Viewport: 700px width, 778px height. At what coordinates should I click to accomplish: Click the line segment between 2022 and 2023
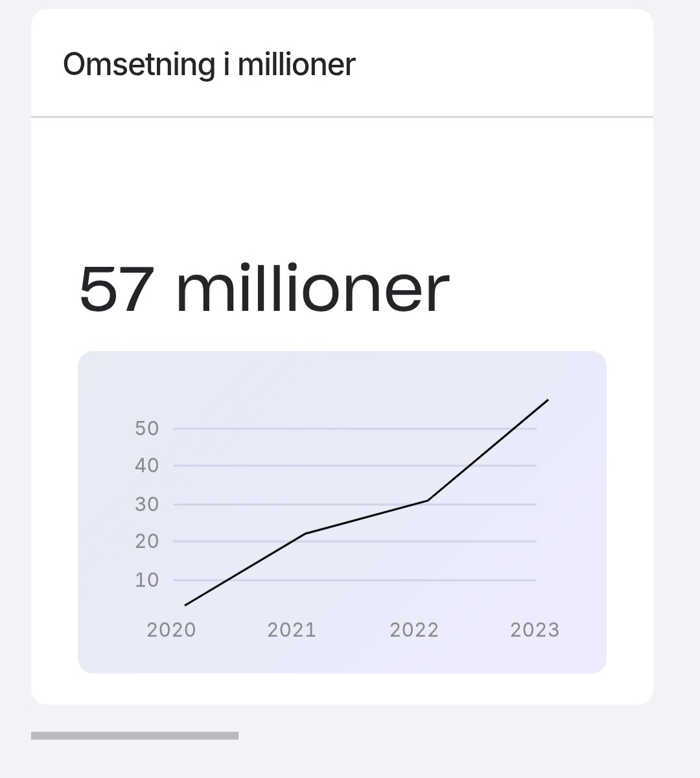pos(488,450)
